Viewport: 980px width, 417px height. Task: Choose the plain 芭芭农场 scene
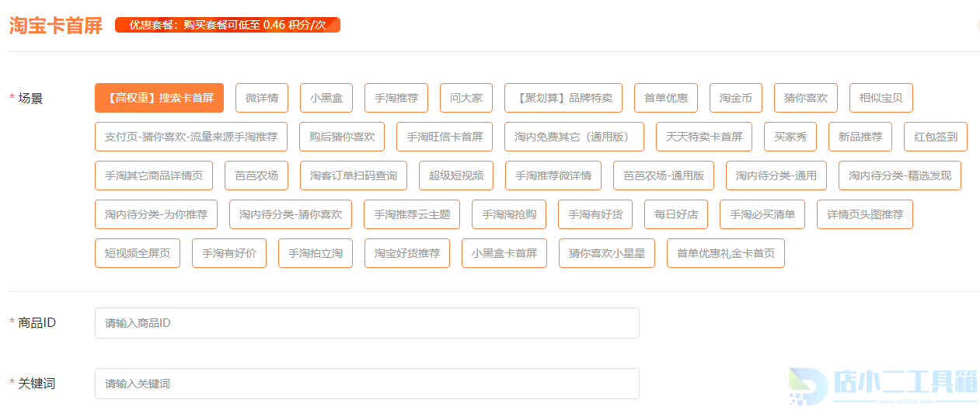[x=256, y=175]
